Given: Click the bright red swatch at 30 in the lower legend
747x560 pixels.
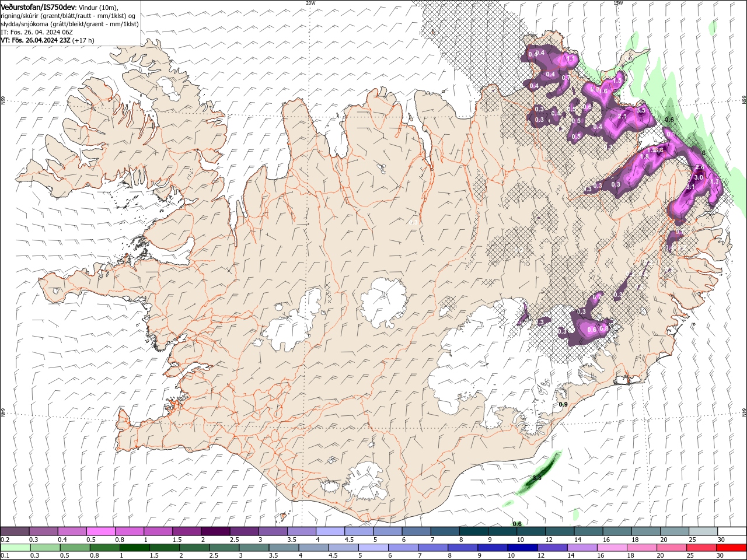Looking at the screenshot, I should coord(731,548).
